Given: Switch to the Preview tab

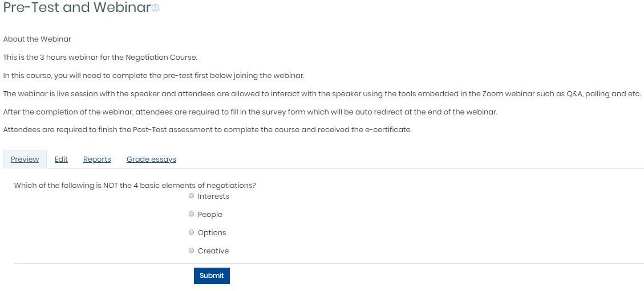Looking at the screenshot, I should (25, 159).
